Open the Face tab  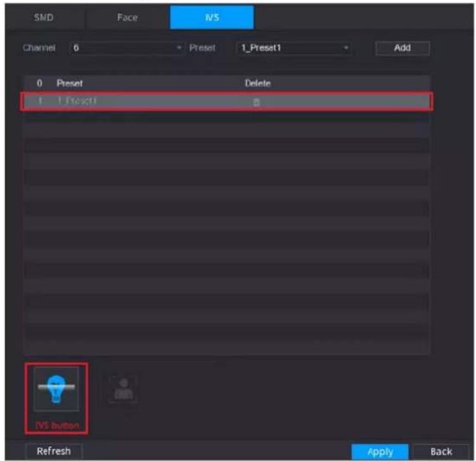[x=127, y=17]
